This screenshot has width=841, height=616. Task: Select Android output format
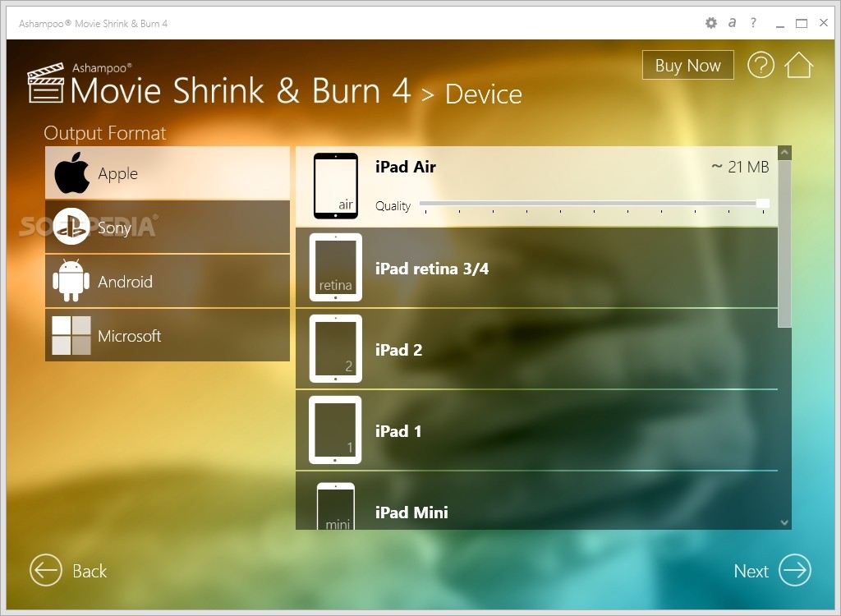click(168, 281)
